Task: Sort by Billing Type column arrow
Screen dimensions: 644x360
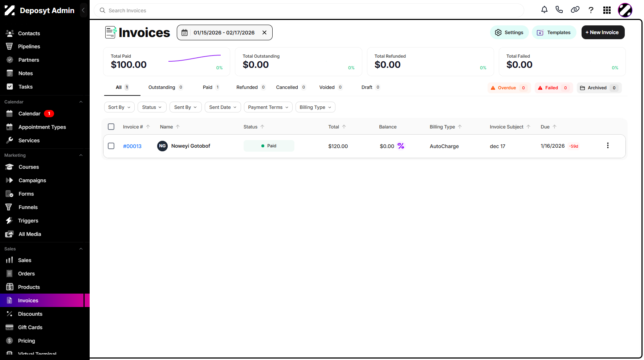Action: [x=460, y=127]
